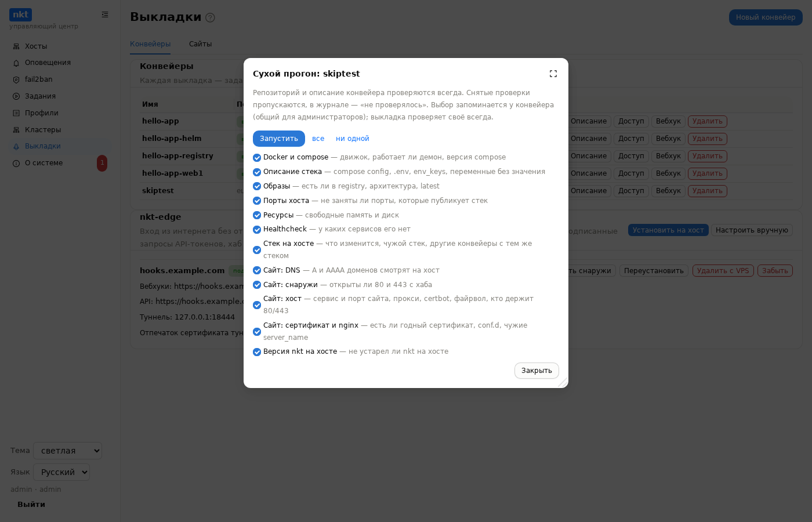The image size is (812, 522).
Task: Open Вебхук for the skiptest row
Action: click(668, 191)
